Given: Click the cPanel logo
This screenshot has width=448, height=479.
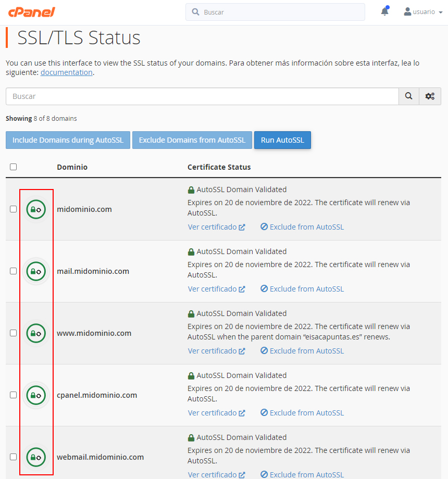Looking at the screenshot, I should [31, 12].
